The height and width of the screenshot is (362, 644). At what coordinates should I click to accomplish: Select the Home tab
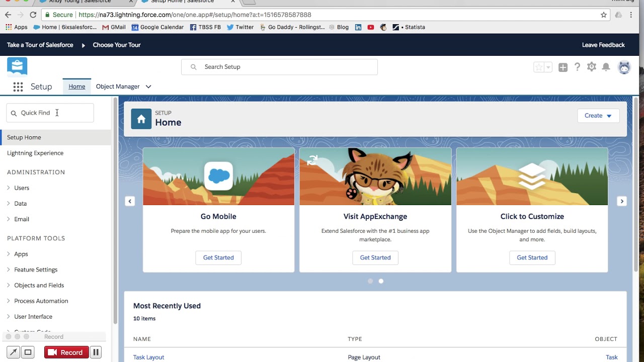coord(77,86)
